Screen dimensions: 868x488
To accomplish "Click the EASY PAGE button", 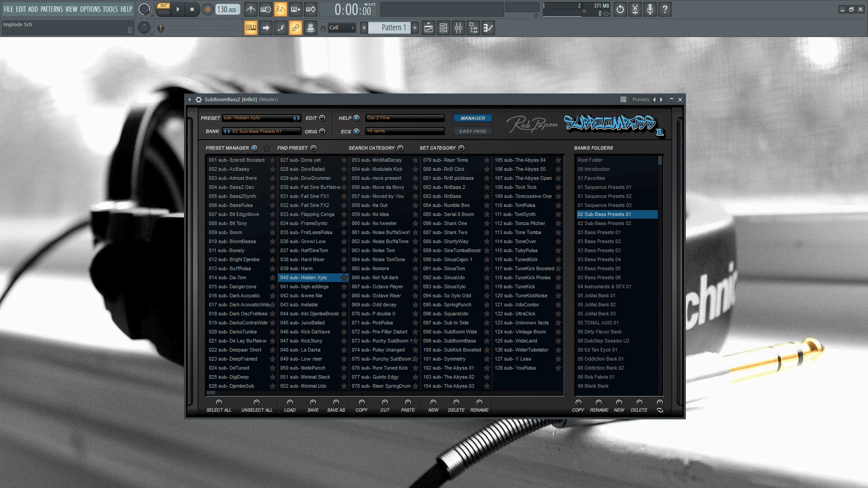I will click(x=473, y=131).
